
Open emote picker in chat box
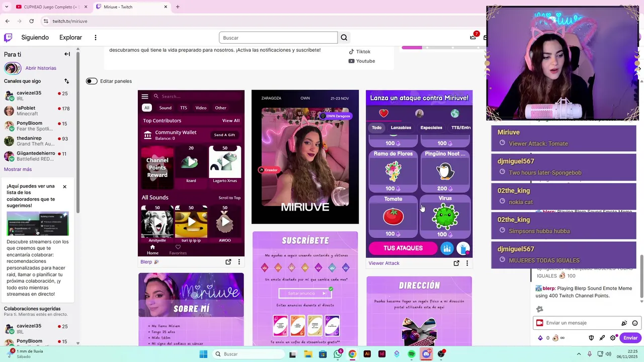point(635,323)
